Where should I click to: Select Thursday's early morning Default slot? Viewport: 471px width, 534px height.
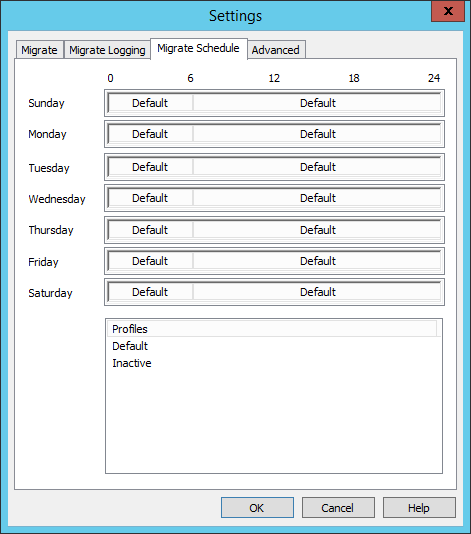150,230
